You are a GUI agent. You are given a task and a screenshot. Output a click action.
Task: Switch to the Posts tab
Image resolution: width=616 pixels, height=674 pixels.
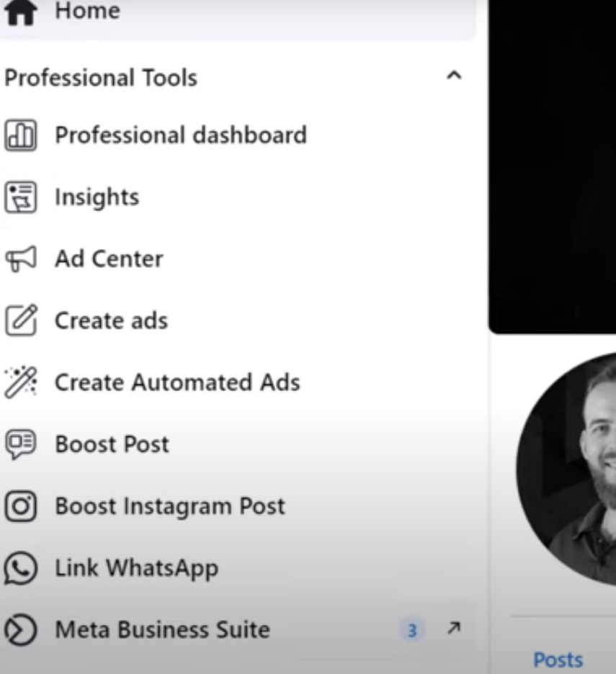(558, 660)
